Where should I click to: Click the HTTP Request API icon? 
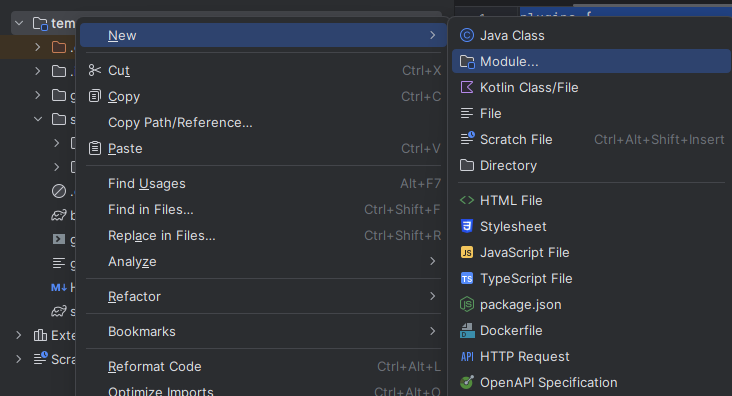click(467, 357)
